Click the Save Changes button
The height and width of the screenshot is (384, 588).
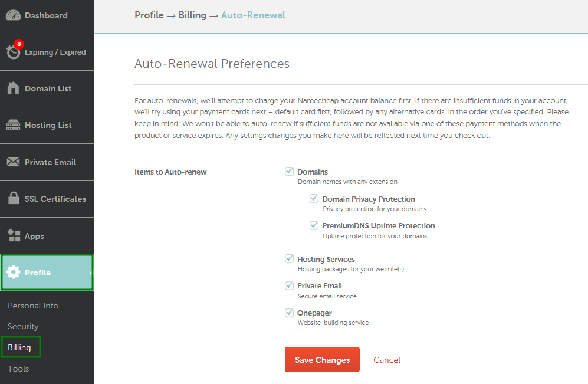point(322,360)
